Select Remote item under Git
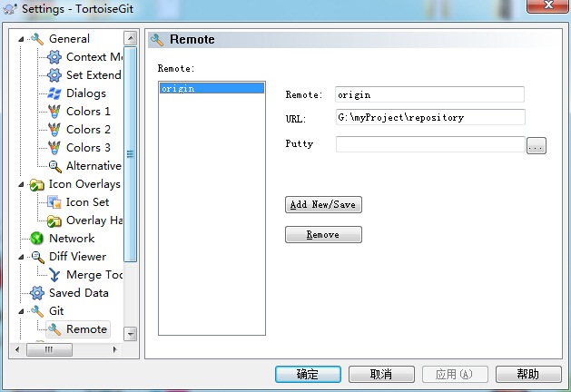 click(86, 329)
